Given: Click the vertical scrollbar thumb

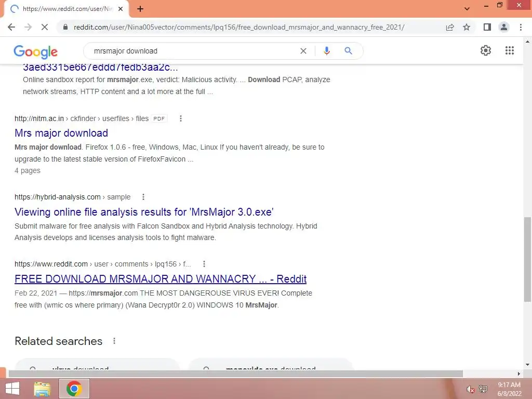Looking at the screenshot, I should point(527,259).
